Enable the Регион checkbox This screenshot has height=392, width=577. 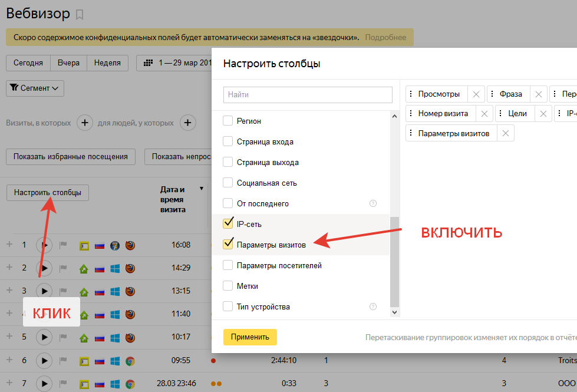coord(228,121)
